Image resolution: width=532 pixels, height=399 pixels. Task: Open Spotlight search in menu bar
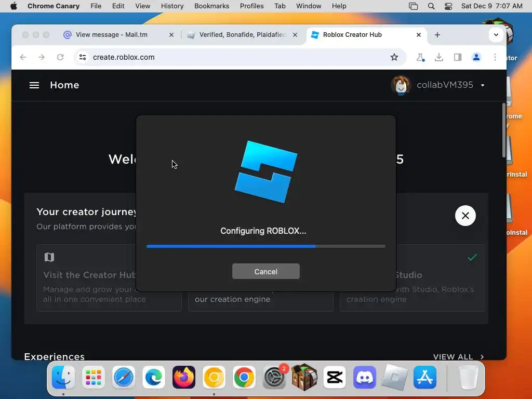(x=431, y=6)
